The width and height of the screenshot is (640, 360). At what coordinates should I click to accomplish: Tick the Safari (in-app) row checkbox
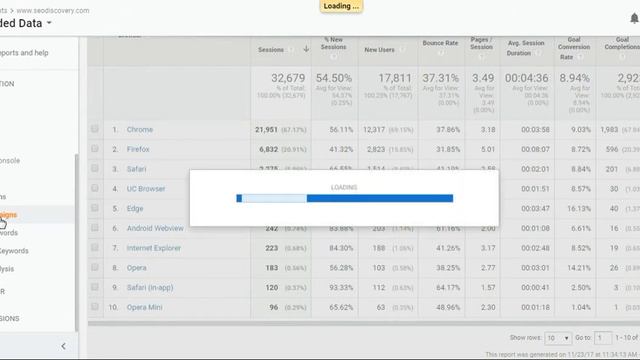click(95, 287)
